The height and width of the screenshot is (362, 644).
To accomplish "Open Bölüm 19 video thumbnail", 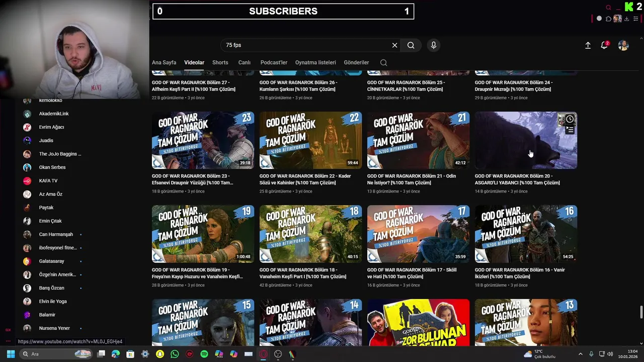I will [x=203, y=234].
